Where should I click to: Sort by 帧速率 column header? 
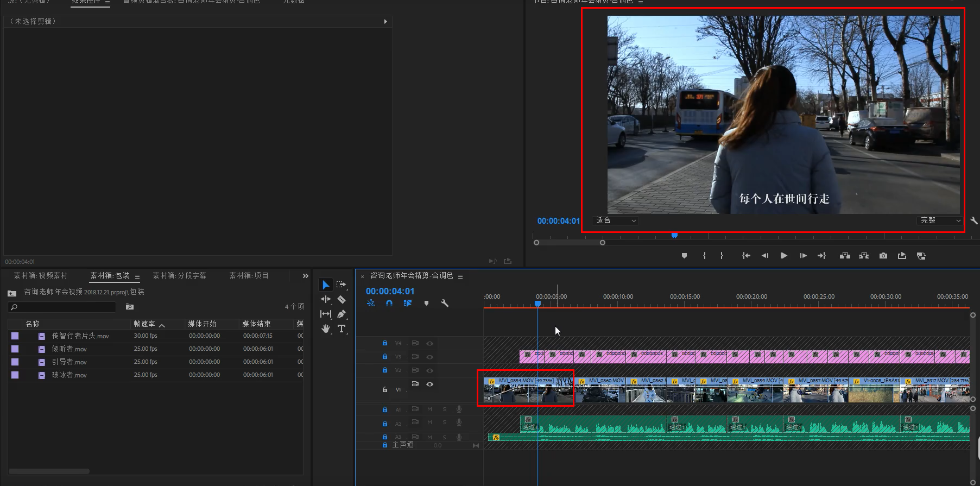144,324
